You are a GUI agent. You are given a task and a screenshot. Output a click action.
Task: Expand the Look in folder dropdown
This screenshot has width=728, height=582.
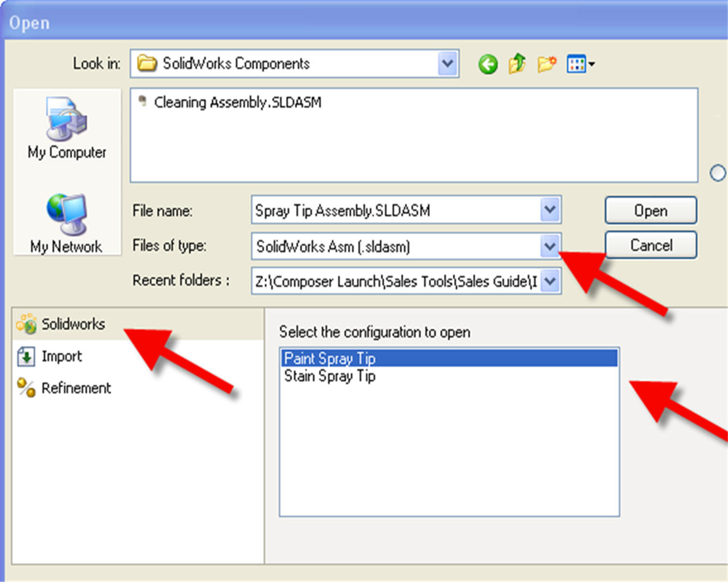448,64
